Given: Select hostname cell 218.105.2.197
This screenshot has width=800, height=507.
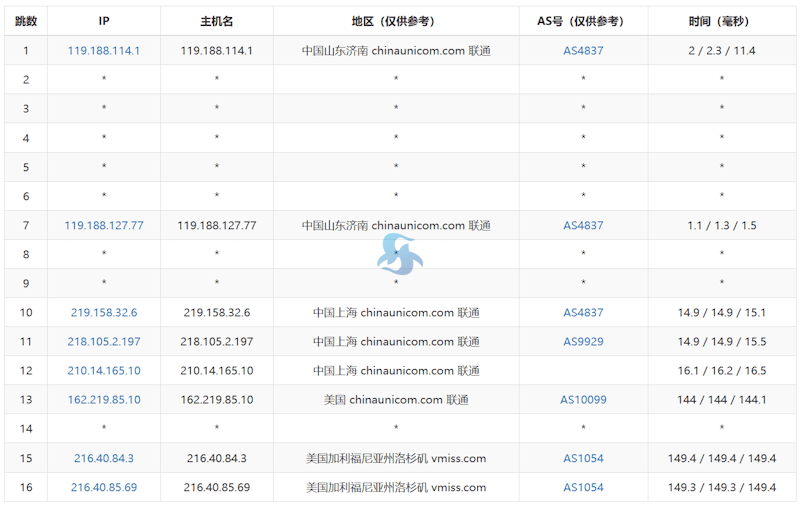Looking at the screenshot, I should tap(217, 342).
